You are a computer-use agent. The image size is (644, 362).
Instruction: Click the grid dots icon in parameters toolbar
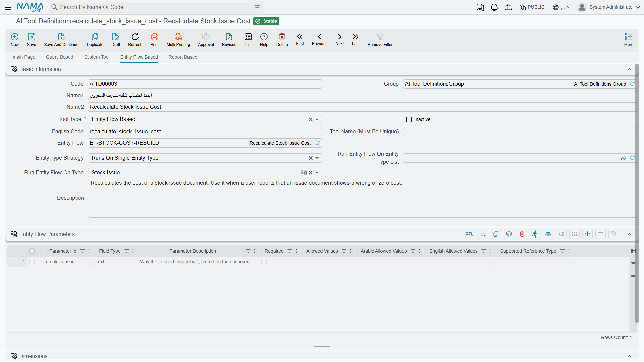coord(574,234)
